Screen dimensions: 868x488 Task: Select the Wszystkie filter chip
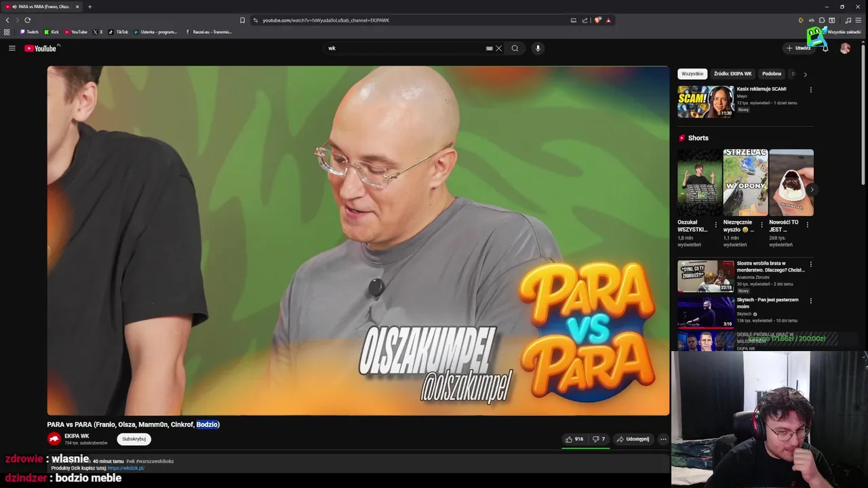(692, 74)
